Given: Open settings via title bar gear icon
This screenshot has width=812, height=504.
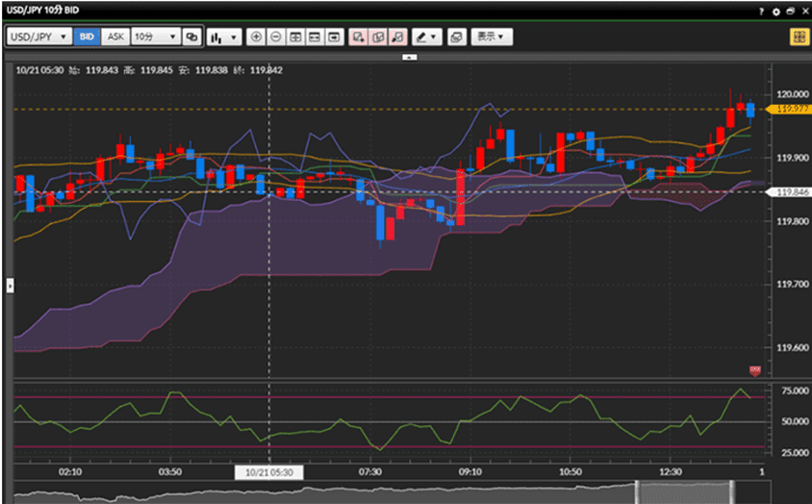Looking at the screenshot, I should pyautogui.click(x=775, y=11).
